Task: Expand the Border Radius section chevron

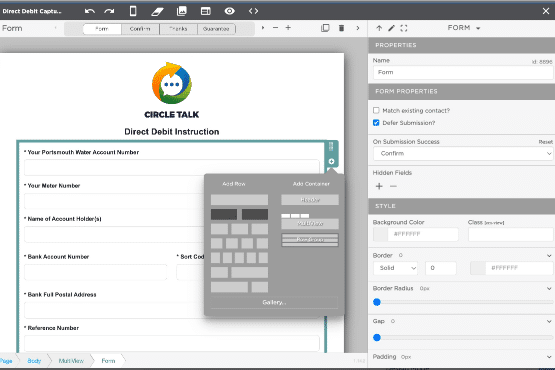Action: tap(549, 289)
